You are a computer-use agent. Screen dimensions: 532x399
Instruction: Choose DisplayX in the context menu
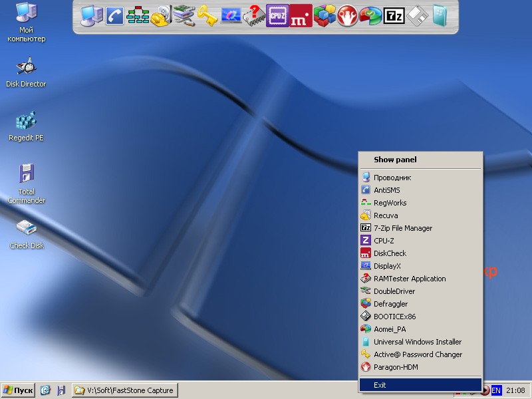tap(420, 266)
